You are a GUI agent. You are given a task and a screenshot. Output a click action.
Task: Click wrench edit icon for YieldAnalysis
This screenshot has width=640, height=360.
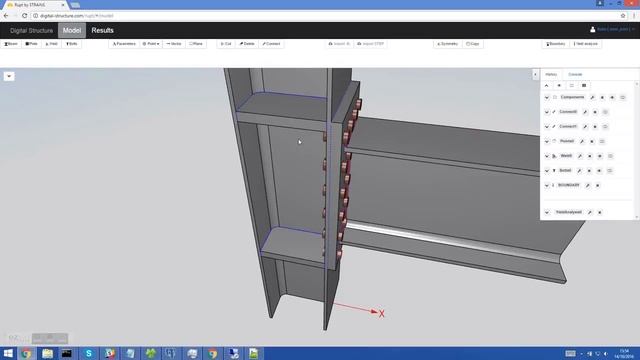[x=590, y=212]
